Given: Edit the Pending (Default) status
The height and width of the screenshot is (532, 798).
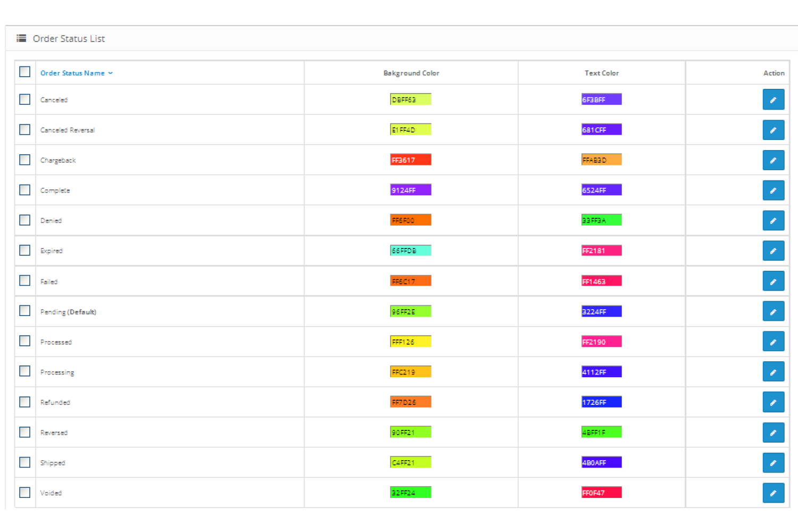Looking at the screenshot, I should [773, 311].
